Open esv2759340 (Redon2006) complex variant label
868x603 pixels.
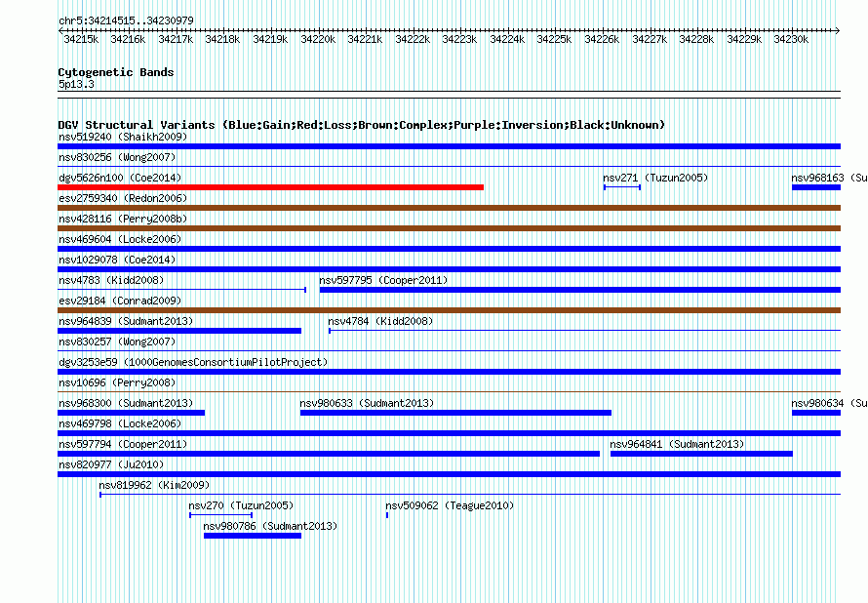pyautogui.click(x=123, y=198)
